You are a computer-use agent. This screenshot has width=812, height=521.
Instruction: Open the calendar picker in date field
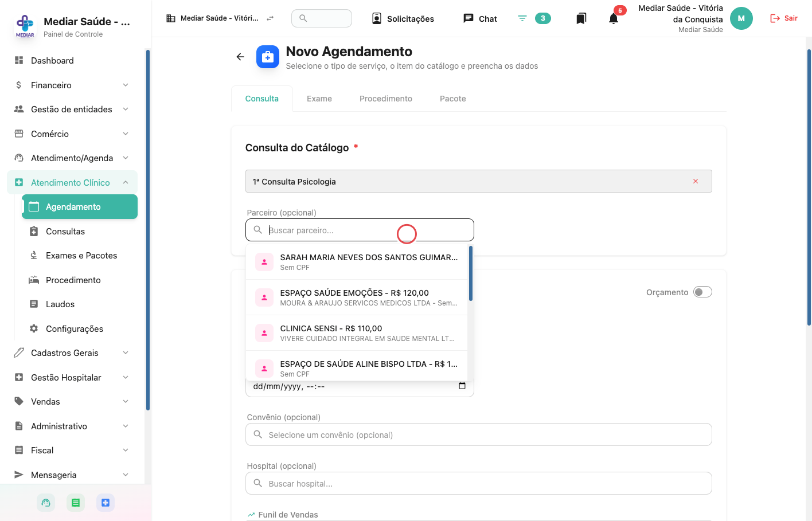[462, 386]
